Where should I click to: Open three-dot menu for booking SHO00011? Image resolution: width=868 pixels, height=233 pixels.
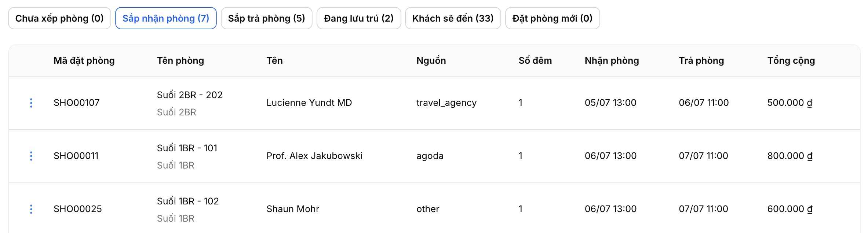[x=31, y=156]
